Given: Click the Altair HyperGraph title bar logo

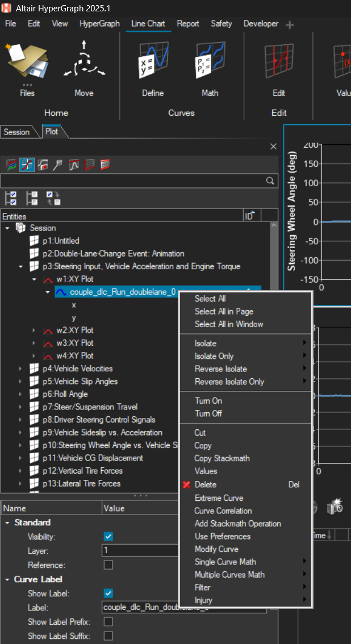Looking at the screenshot, I should 7,8.
